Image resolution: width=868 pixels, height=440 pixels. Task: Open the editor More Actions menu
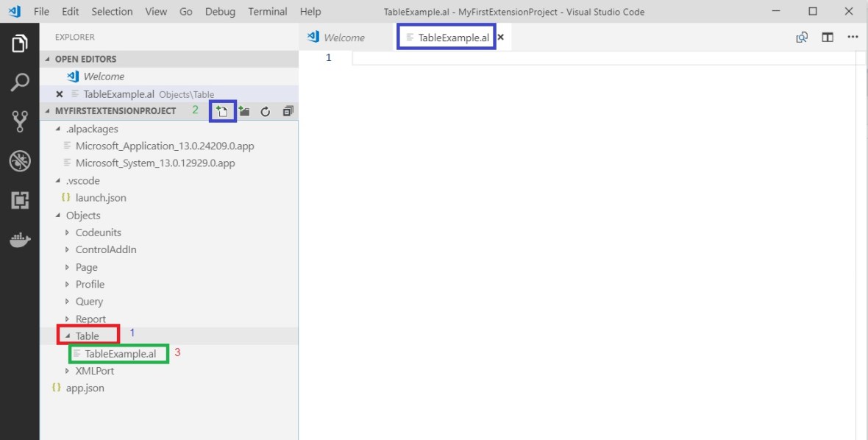click(x=853, y=38)
